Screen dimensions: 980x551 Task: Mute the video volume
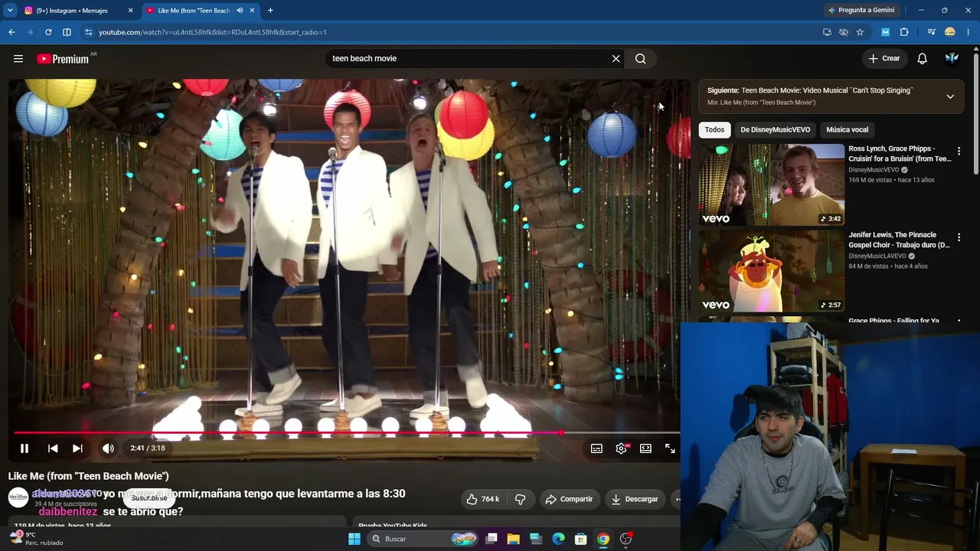(x=108, y=448)
